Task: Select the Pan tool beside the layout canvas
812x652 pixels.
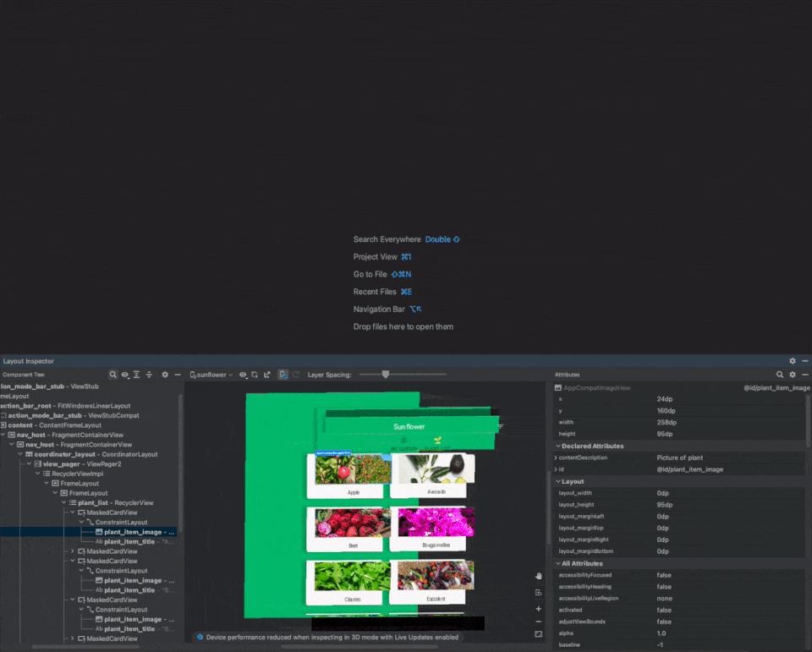Action: tap(539, 576)
